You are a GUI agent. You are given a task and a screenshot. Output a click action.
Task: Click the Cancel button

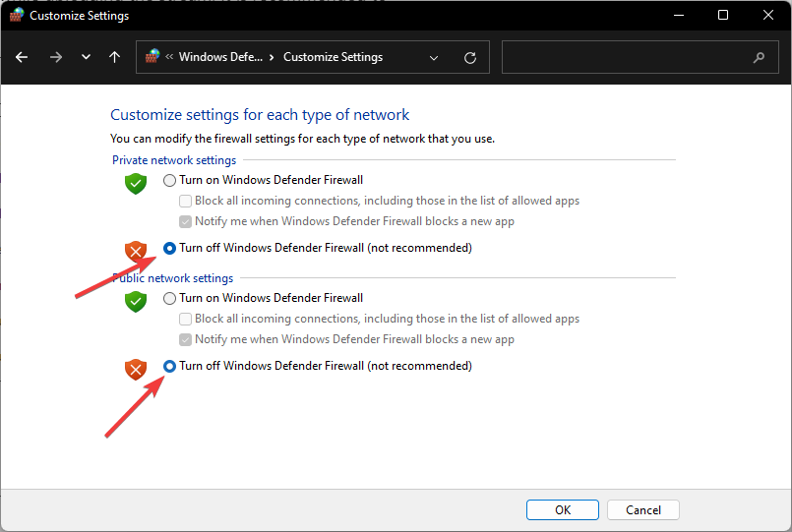point(643,509)
